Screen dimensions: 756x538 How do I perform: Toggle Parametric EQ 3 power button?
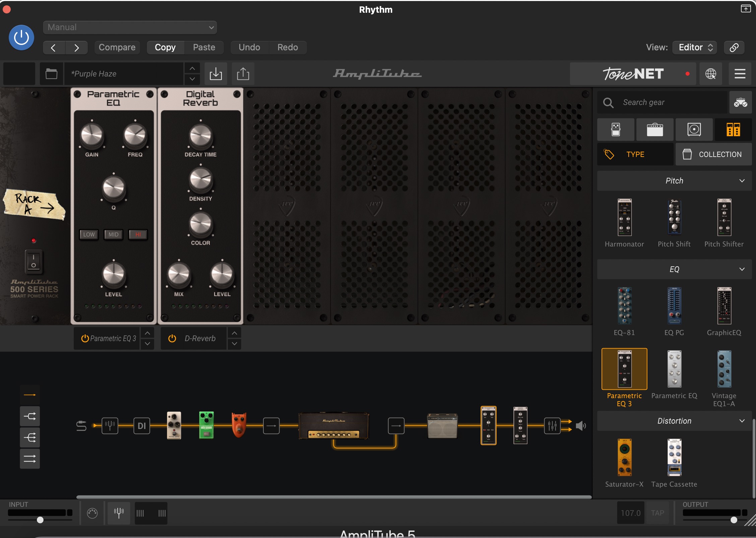(x=85, y=338)
